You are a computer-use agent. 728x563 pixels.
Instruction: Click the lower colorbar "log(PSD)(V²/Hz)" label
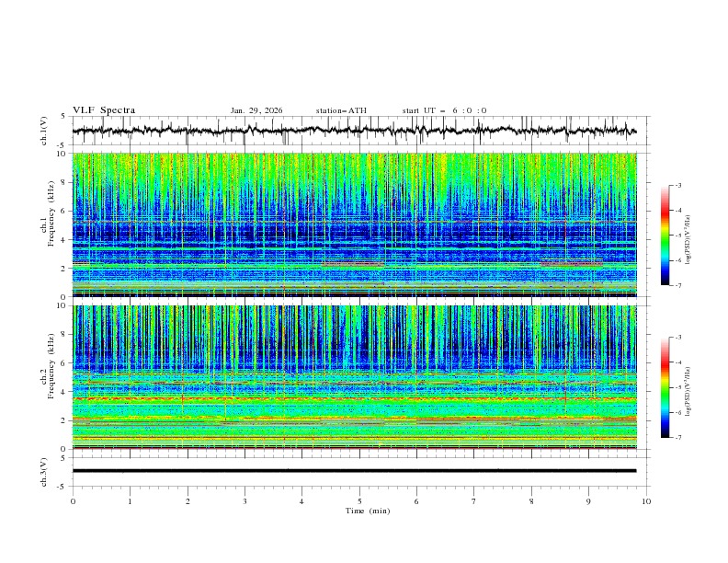click(x=688, y=392)
